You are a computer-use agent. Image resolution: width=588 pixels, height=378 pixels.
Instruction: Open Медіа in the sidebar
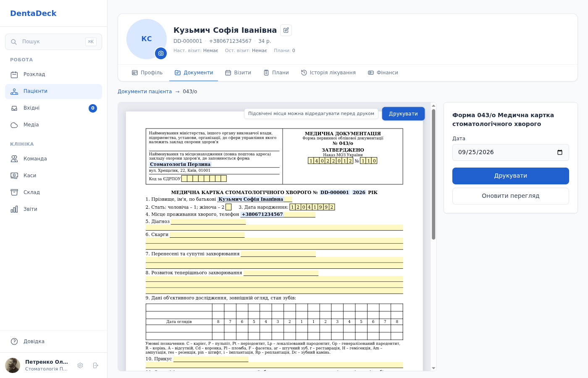coord(53,125)
